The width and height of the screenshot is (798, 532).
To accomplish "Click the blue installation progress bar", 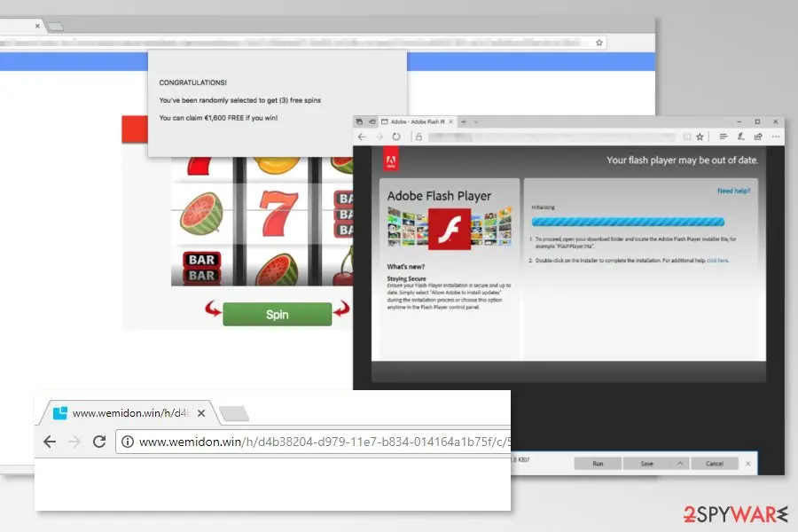I will [628, 222].
